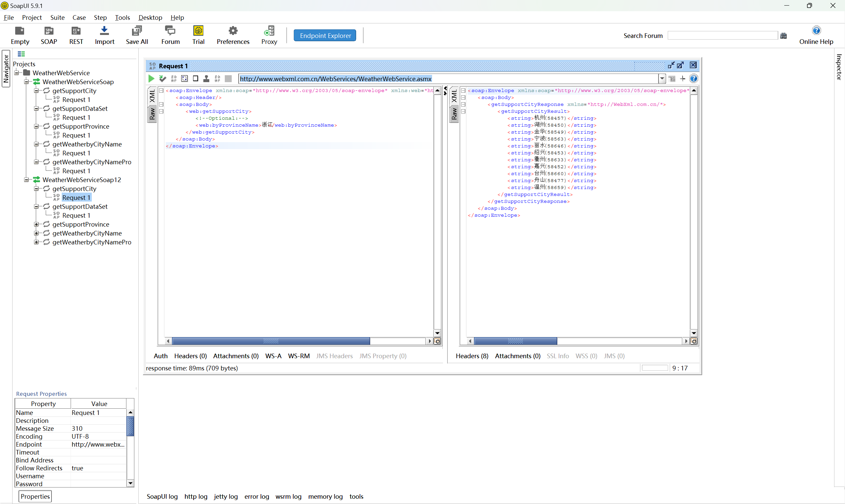Click Request Properties vertical scrollbar thumb
The height and width of the screenshot is (504, 845).
pyautogui.click(x=130, y=426)
